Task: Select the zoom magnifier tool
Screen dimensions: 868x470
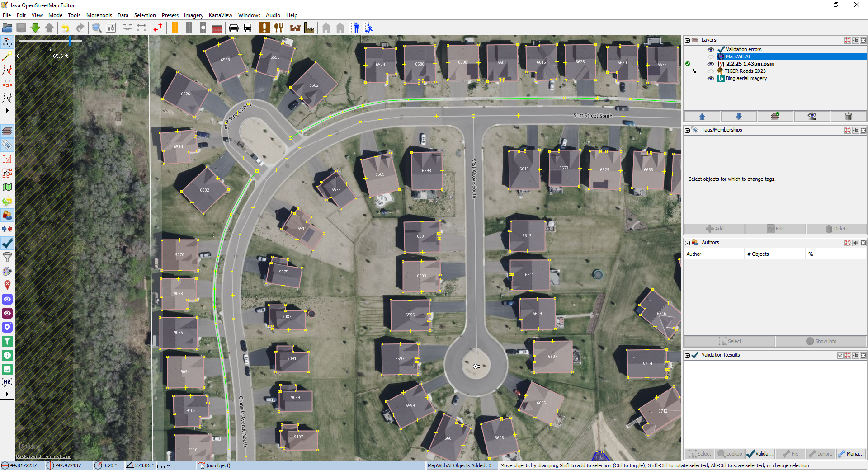Action: point(96,28)
